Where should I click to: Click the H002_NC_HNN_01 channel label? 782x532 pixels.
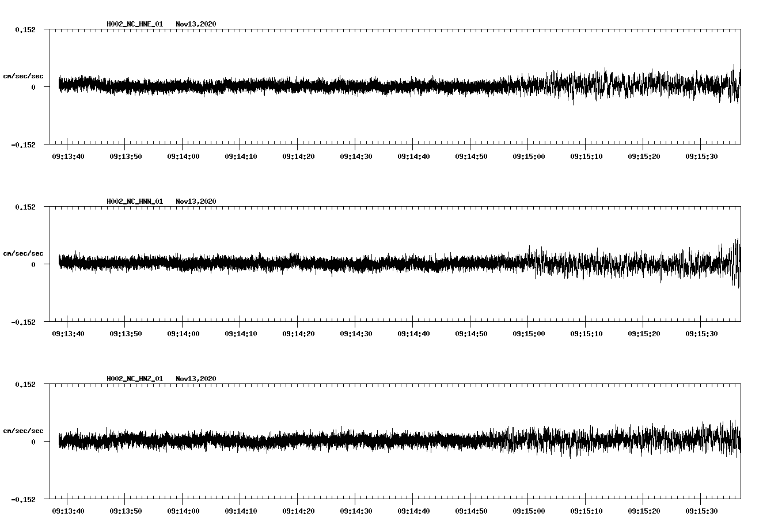click(x=134, y=201)
